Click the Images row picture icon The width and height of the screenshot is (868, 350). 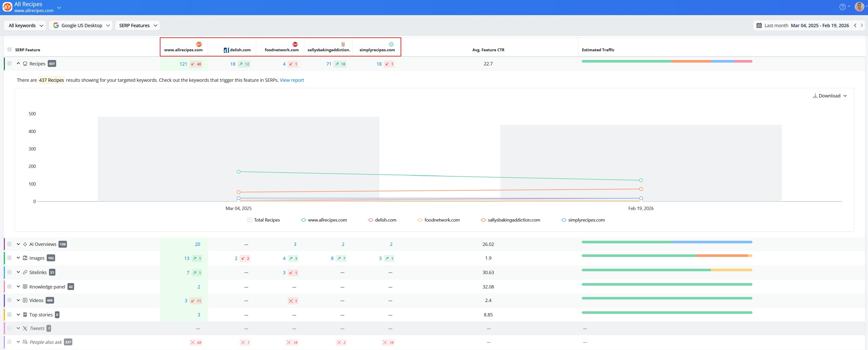[25, 258]
